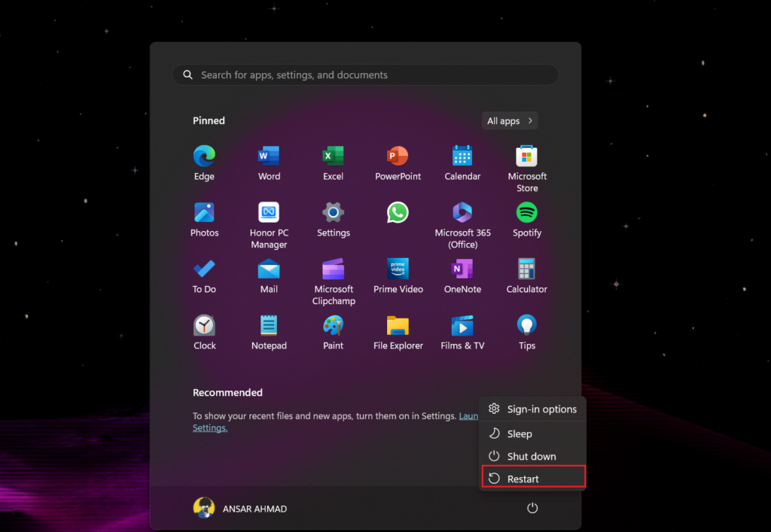
Task: Start PowerPoint from the Start menu
Action: tap(398, 157)
